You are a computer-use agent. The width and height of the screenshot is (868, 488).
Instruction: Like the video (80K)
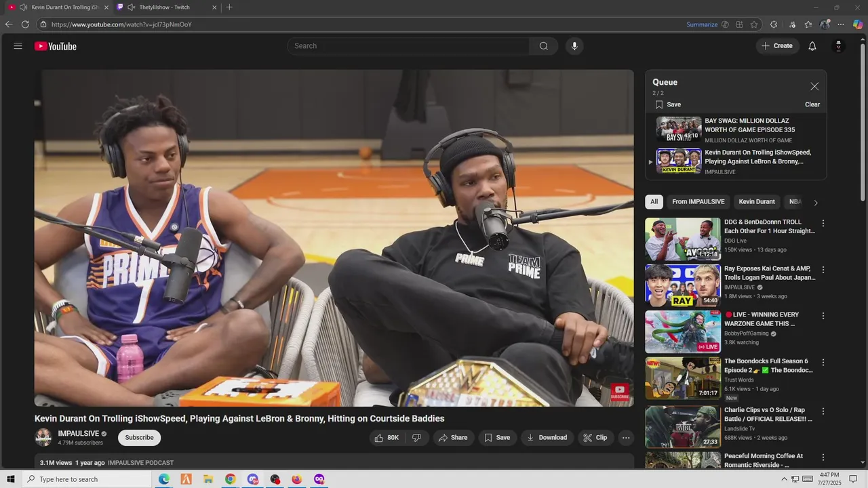[x=387, y=438]
